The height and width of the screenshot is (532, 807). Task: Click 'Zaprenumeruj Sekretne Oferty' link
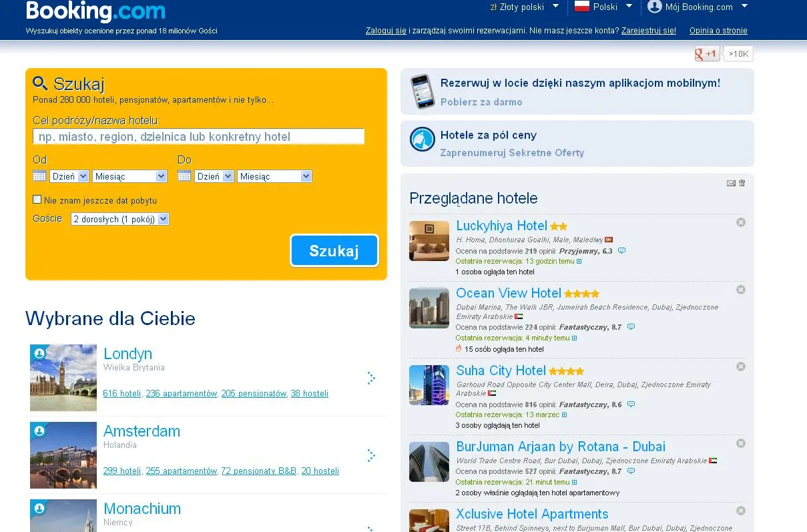coord(512,153)
